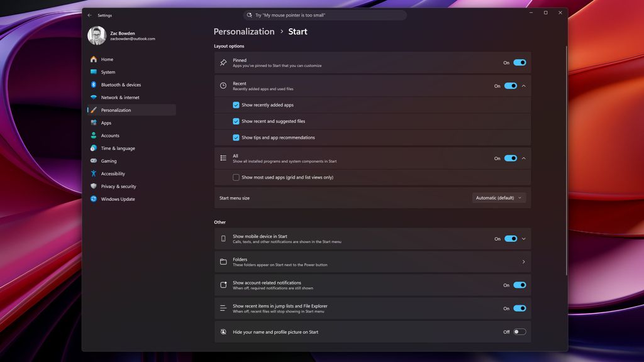Image resolution: width=644 pixels, height=362 pixels.
Task: Click the Personalization breadcrumb link
Action: 244,31
